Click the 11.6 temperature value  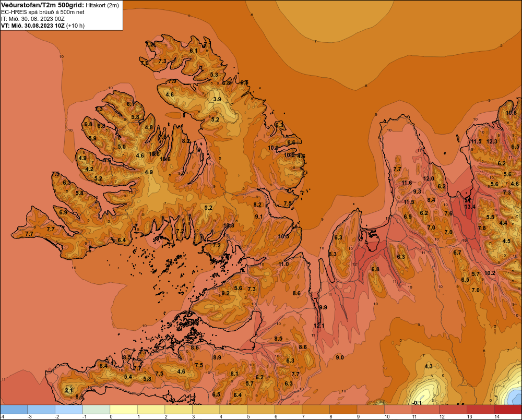407,183
